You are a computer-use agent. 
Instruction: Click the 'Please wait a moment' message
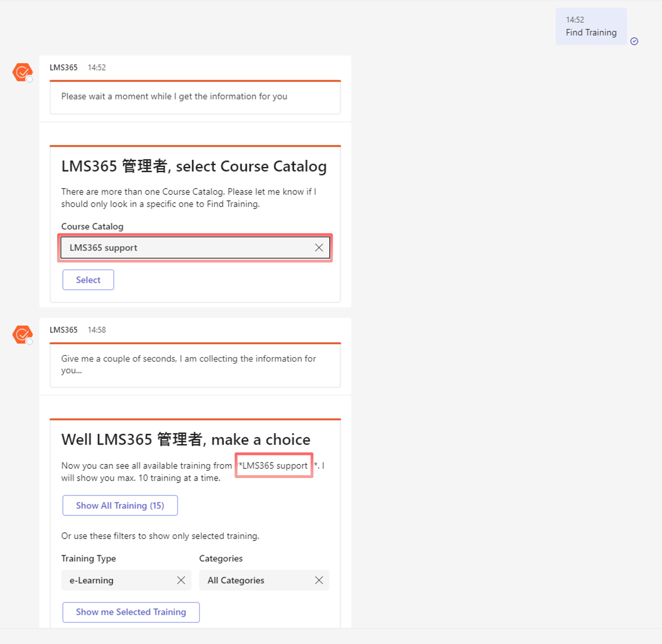point(174,97)
